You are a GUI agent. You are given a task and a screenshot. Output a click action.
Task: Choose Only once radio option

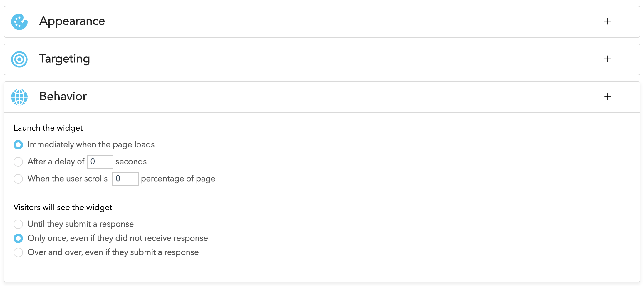pos(18,238)
